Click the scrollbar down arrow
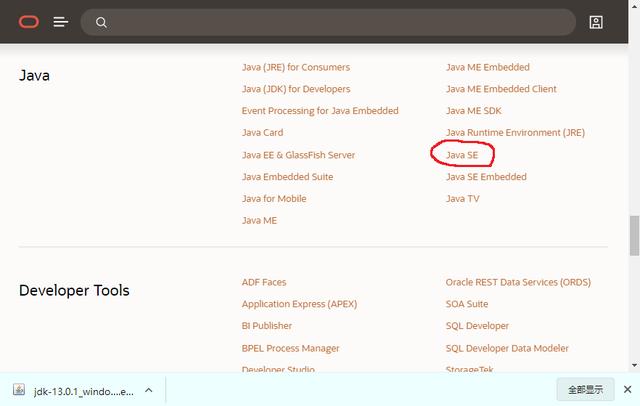 pyautogui.click(x=634, y=365)
